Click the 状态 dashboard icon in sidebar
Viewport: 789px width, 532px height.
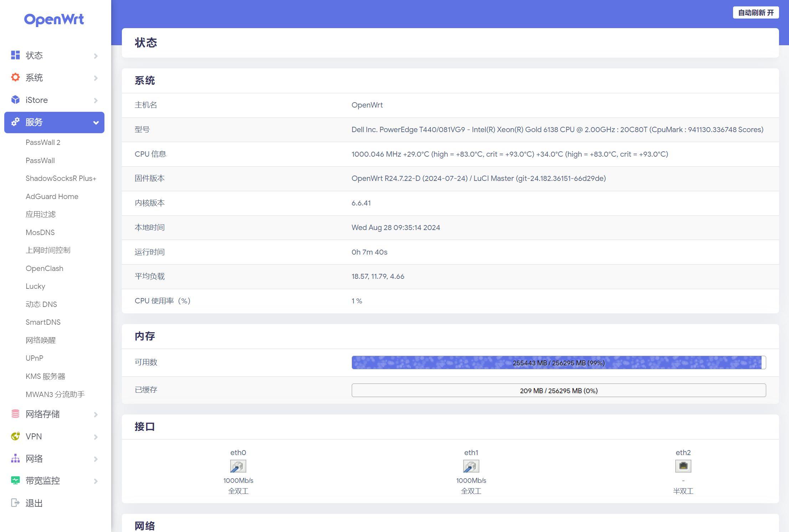pos(15,55)
